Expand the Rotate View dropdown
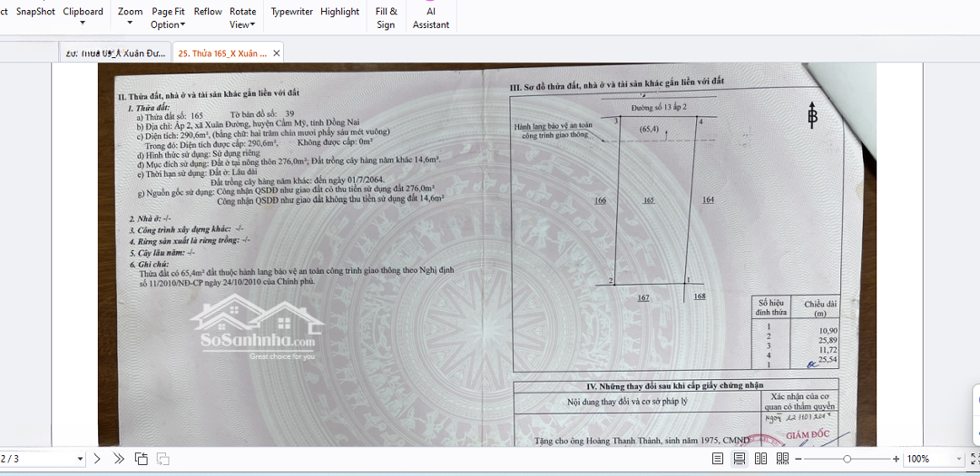Viewport: 980px width, 476px height. click(242, 18)
